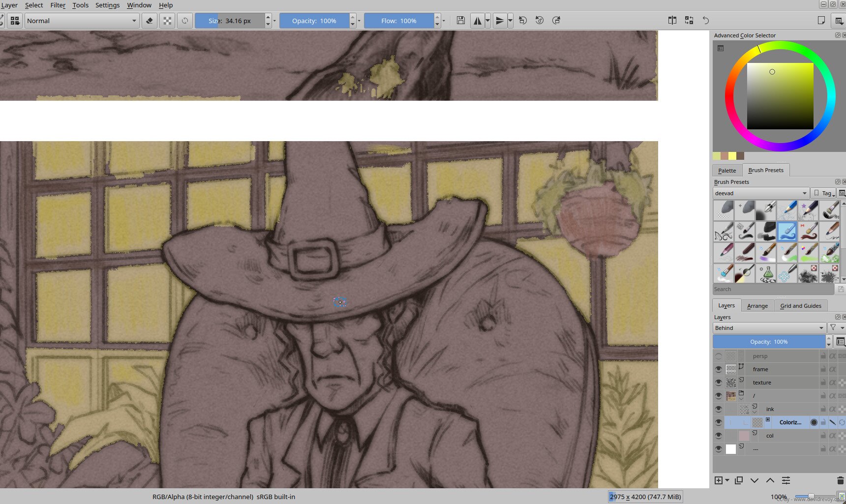Duplicate the layer using the duplicate icon
The image size is (846, 504).
[x=738, y=480]
